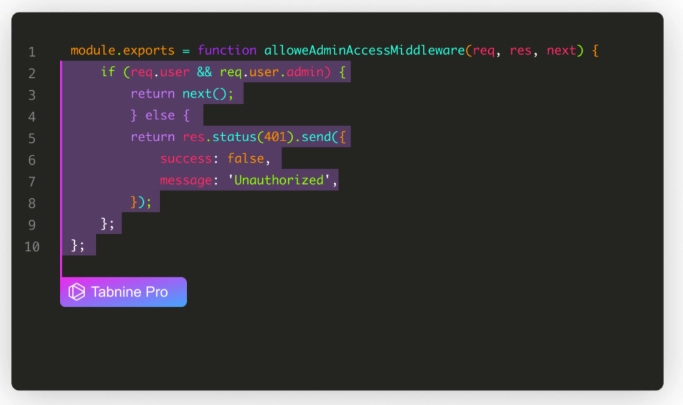Click 'next();' on line 3
The image size is (683, 405).
click(x=208, y=94)
